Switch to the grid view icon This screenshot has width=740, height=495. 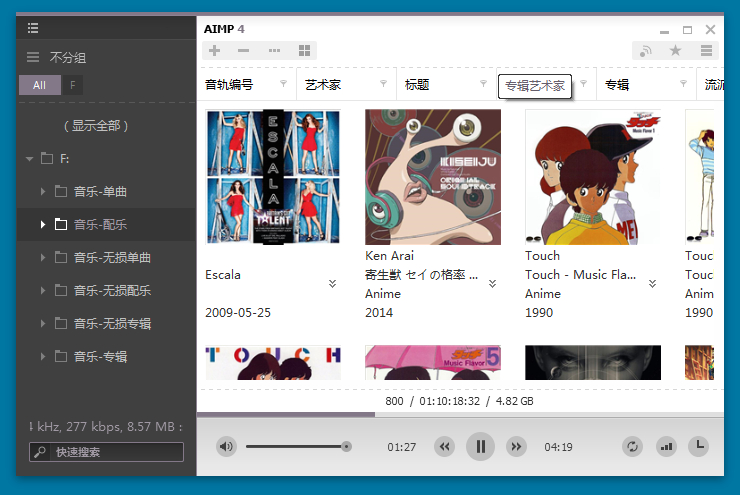point(304,50)
